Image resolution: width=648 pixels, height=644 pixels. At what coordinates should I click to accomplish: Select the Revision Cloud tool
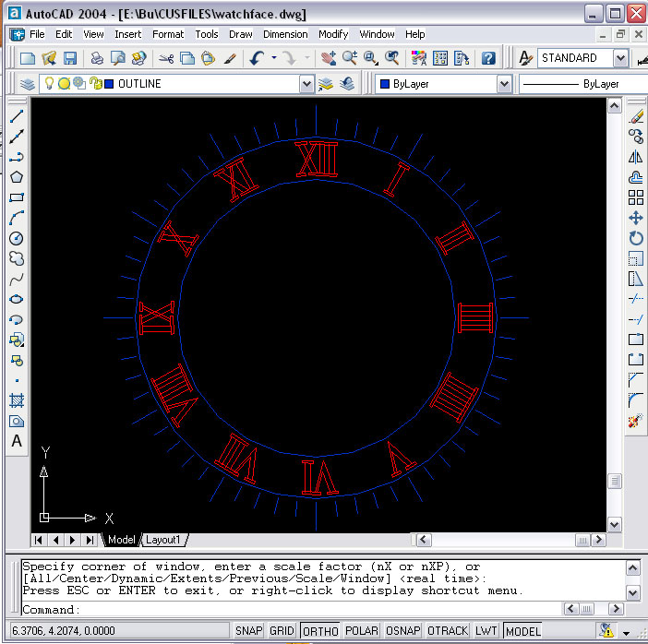click(x=17, y=258)
